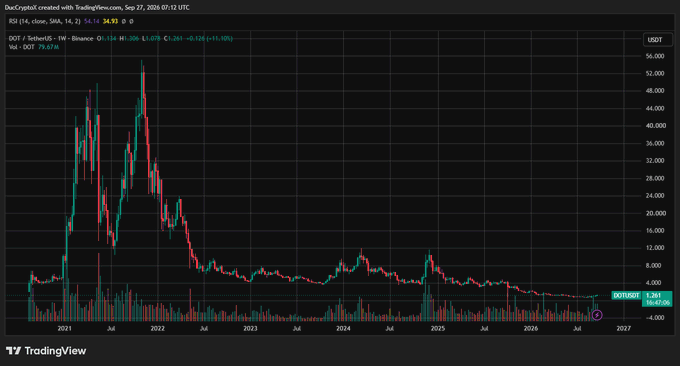The width and height of the screenshot is (680, 366).
Task: Click the high value H1.306
Action: point(129,38)
